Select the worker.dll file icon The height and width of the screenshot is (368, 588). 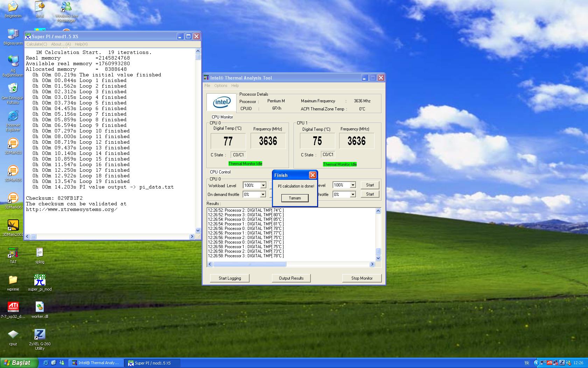[x=40, y=310]
